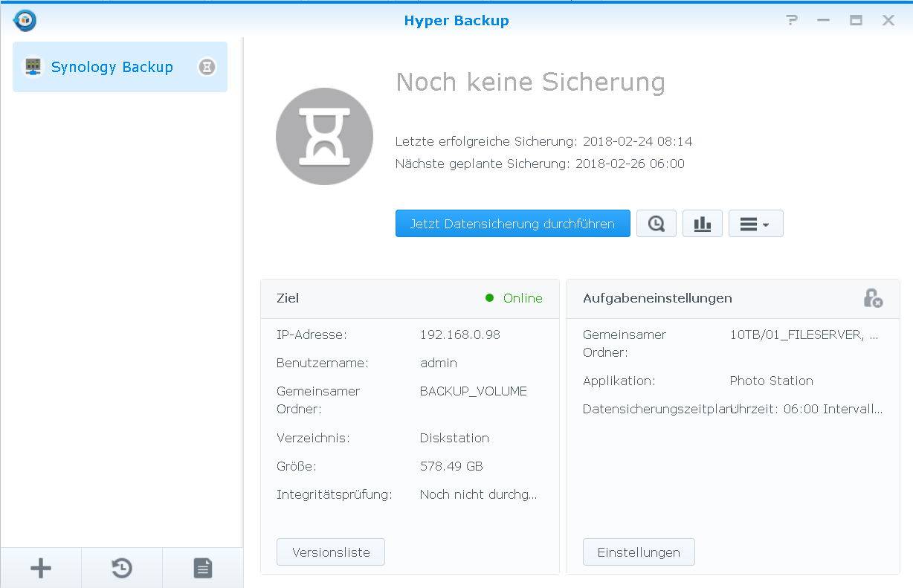Open the backup explorer magnifier-clock icon

(x=656, y=224)
